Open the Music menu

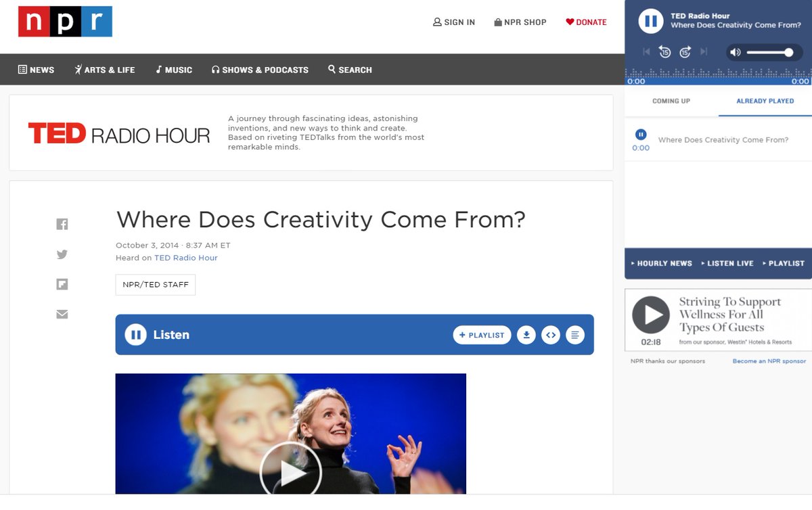point(174,70)
